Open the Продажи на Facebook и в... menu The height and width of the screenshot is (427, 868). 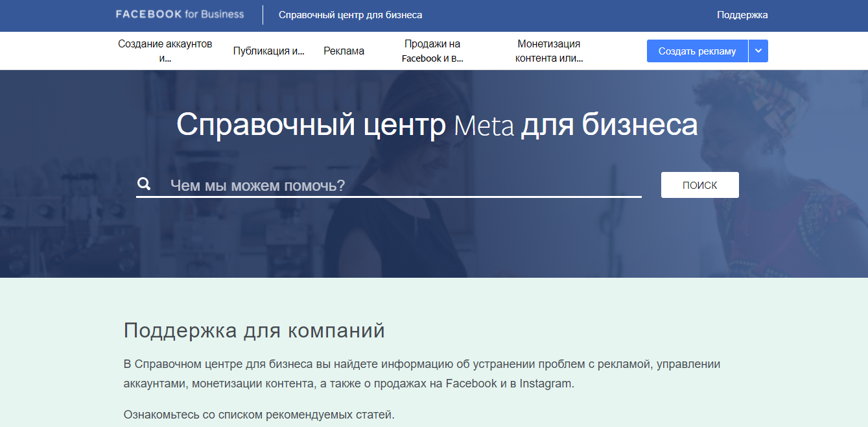click(x=432, y=51)
